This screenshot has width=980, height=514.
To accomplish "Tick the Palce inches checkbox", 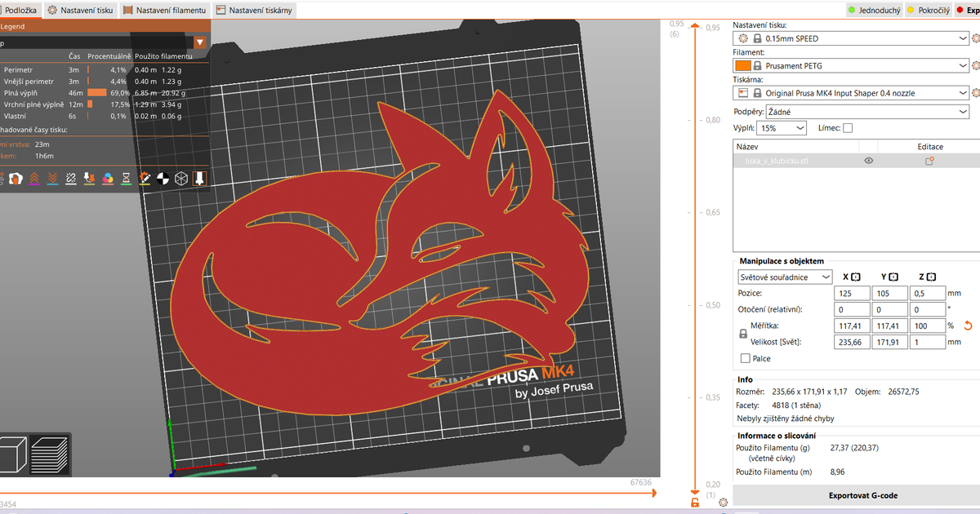I will tap(745, 358).
